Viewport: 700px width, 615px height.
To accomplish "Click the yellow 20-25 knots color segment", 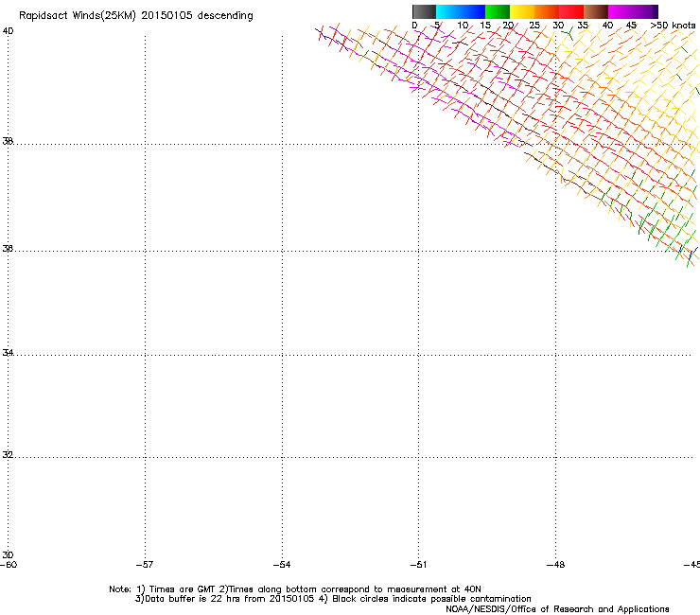I will point(522,11).
